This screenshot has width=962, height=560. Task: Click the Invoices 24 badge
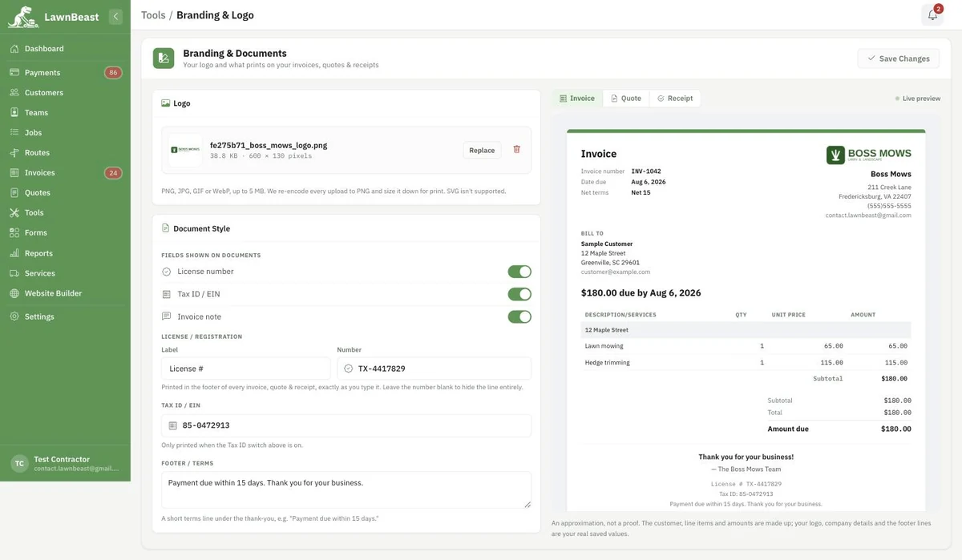[x=113, y=173]
